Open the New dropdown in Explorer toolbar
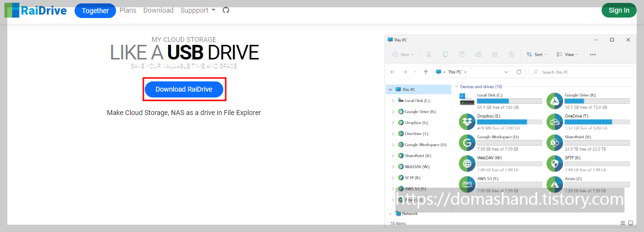This screenshot has width=644, height=232. 403,55
